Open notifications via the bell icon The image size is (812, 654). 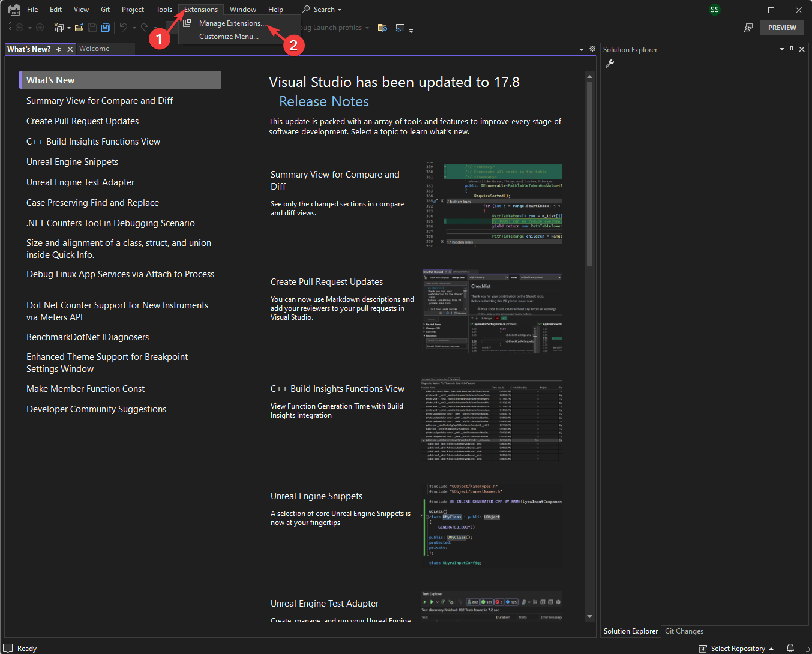coord(790,648)
